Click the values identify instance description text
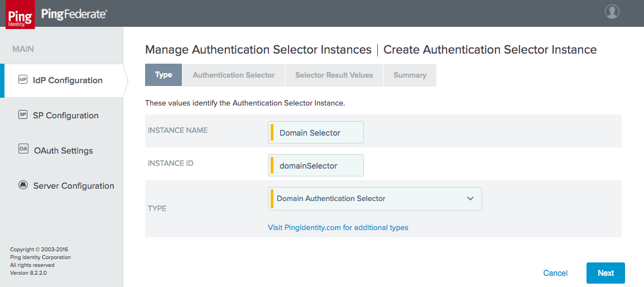Viewport: 644px width, 287px height. pos(245,103)
